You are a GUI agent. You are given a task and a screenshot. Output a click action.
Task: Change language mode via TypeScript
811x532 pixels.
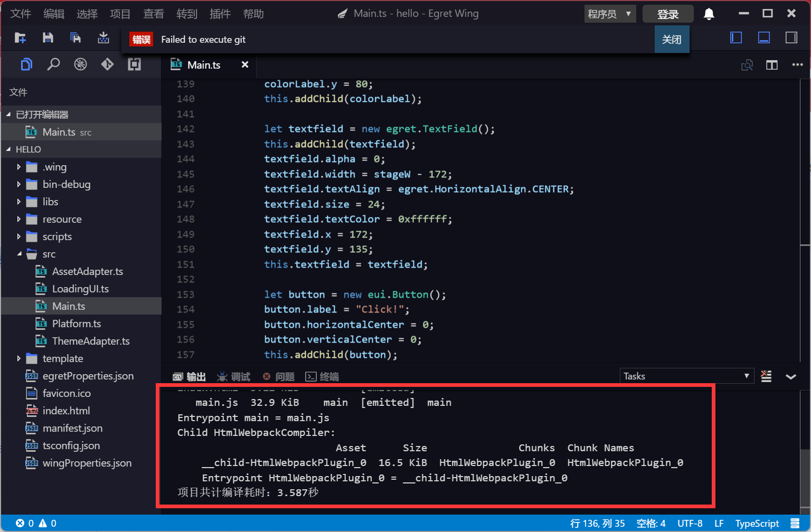[757, 523]
